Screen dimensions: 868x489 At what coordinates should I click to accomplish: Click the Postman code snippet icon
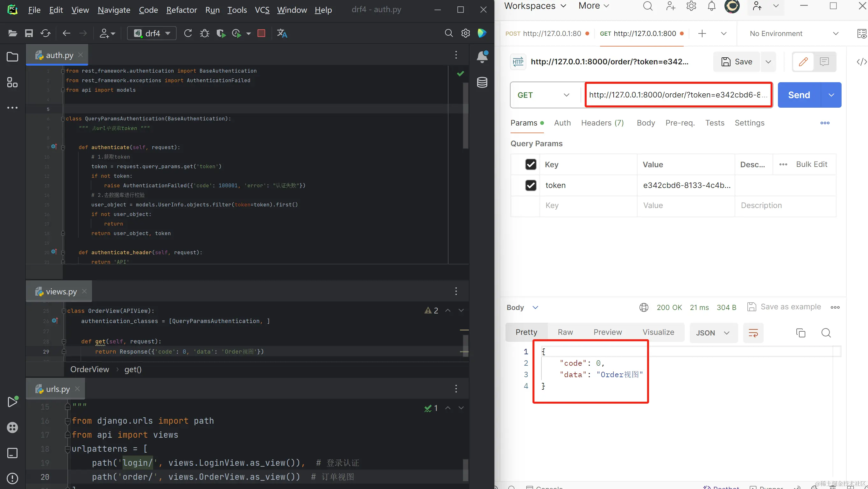[x=861, y=62]
